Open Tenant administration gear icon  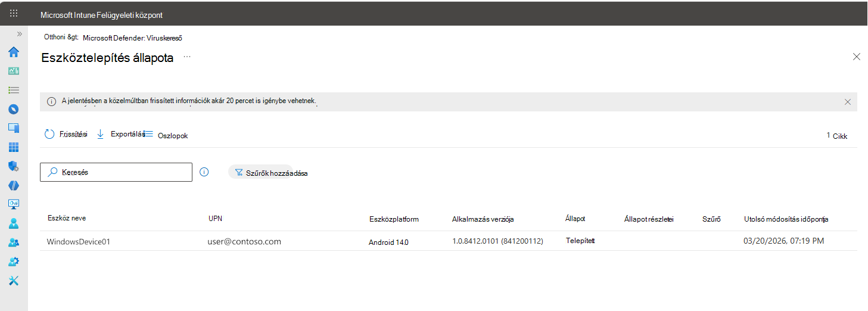point(14,262)
